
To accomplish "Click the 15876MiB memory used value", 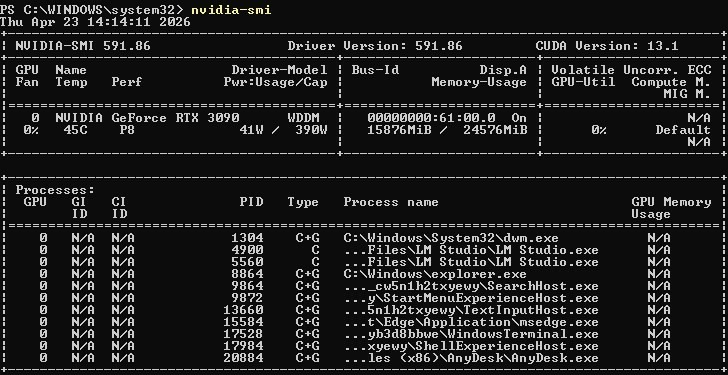I will [399, 130].
